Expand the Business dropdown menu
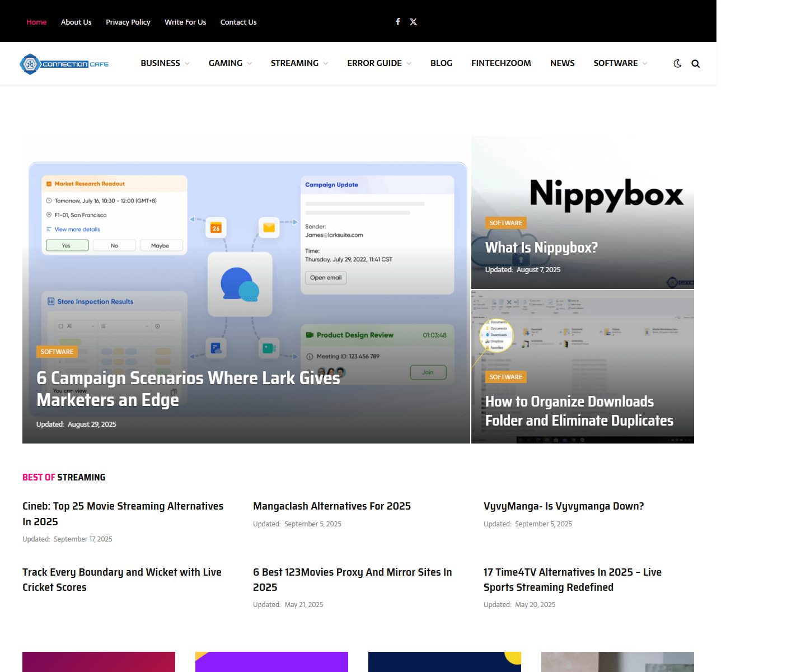Screen dimensions: 787x672 165,63
